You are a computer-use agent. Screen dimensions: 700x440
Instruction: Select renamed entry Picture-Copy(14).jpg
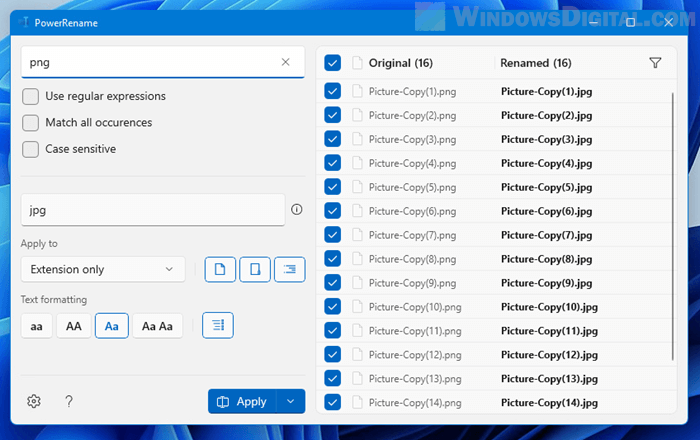coord(549,403)
